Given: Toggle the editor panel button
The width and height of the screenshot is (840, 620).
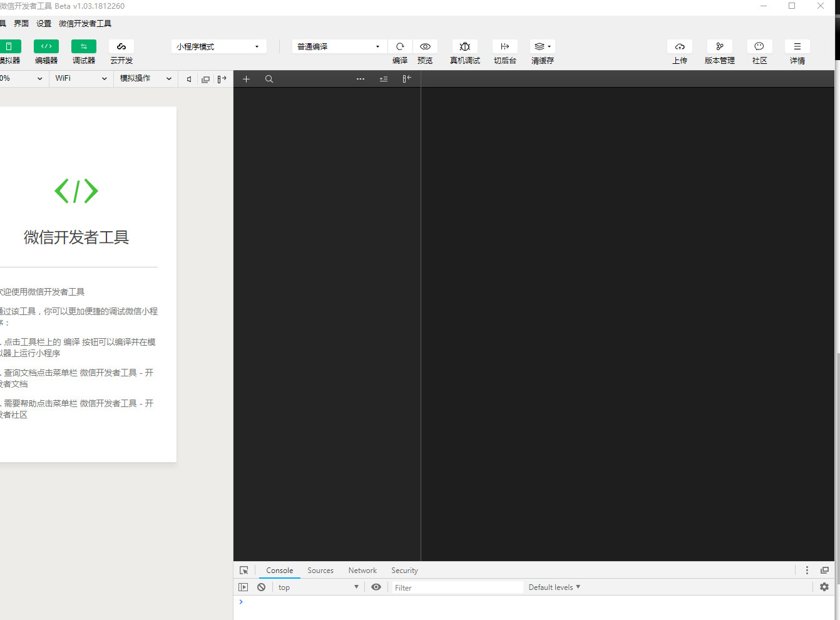Looking at the screenshot, I should point(46,46).
